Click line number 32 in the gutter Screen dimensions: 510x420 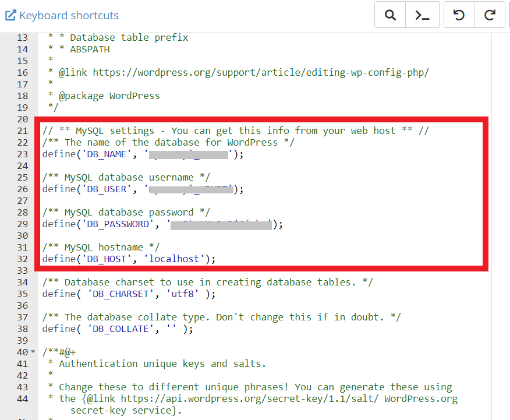point(23,259)
